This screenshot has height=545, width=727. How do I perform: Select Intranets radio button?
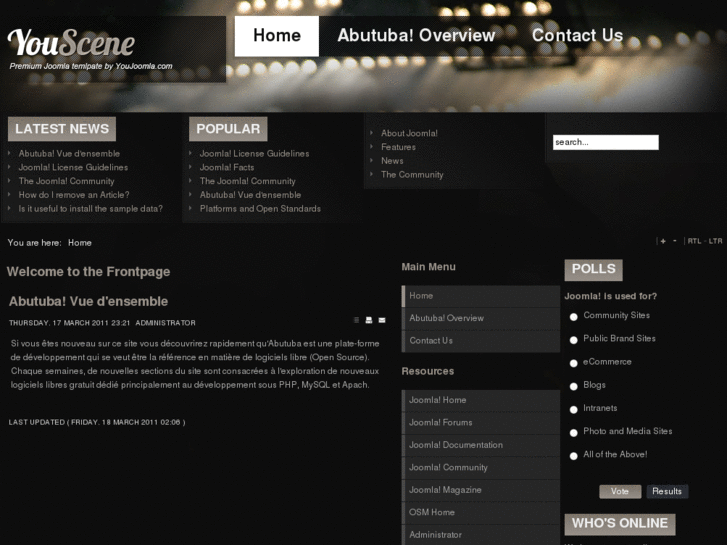pos(574,410)
